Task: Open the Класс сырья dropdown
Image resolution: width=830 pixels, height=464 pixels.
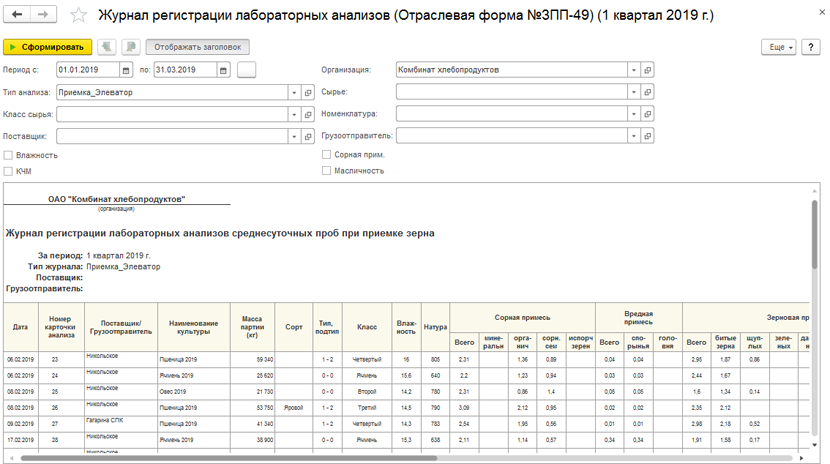Action: click(x=294, y=114)
